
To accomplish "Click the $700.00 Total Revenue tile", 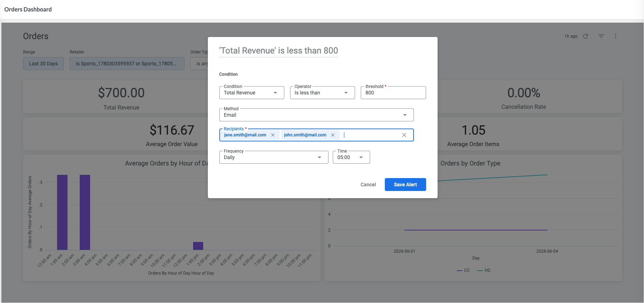I will (x=121, y=97).
